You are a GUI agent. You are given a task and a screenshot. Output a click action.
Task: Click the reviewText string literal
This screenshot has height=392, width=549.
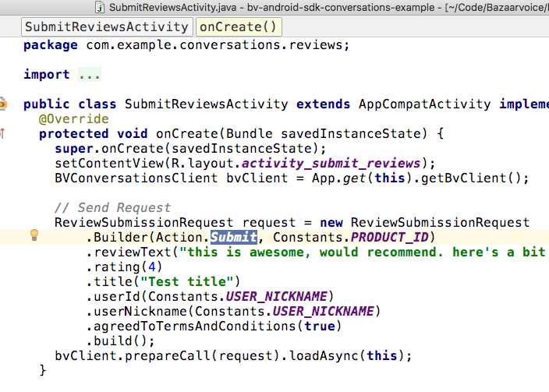(363, 252)
